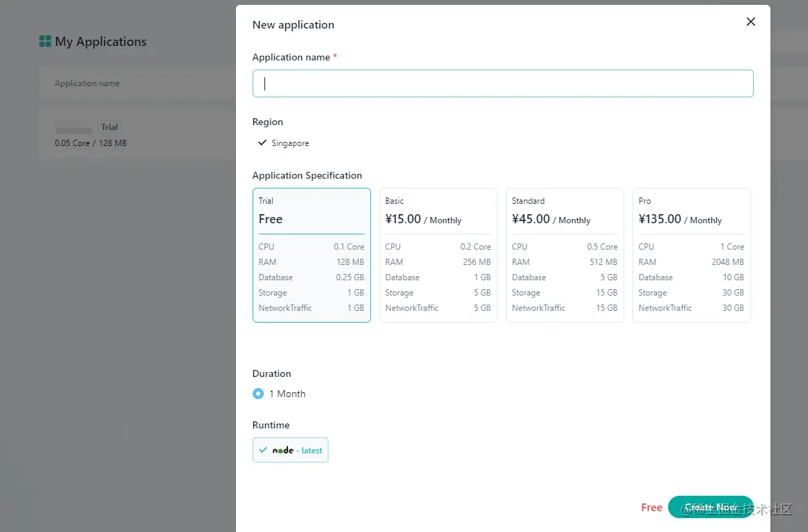
Task: Click the red Free price label
Action: 651,507
